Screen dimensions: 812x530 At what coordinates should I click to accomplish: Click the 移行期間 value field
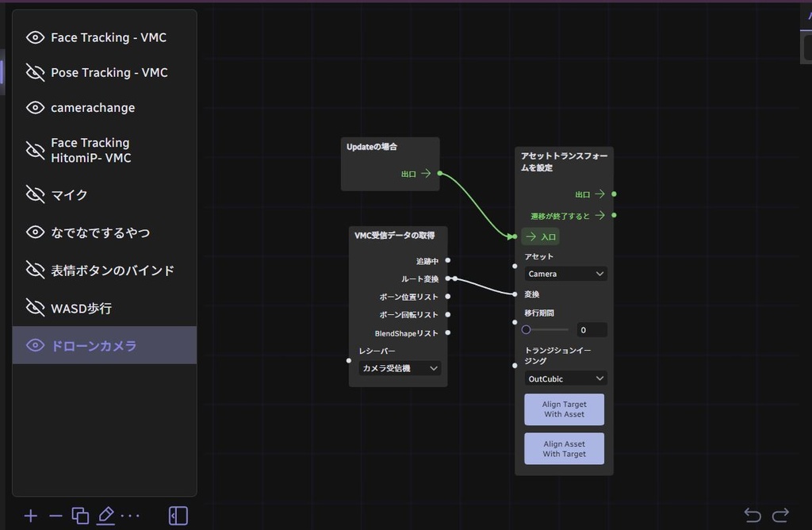(592, 330)
